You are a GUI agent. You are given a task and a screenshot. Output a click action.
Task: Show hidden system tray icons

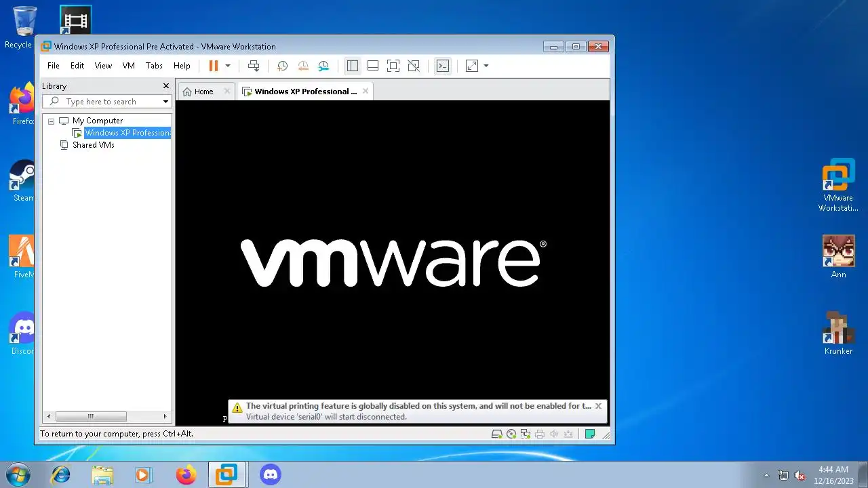[767, 475]
